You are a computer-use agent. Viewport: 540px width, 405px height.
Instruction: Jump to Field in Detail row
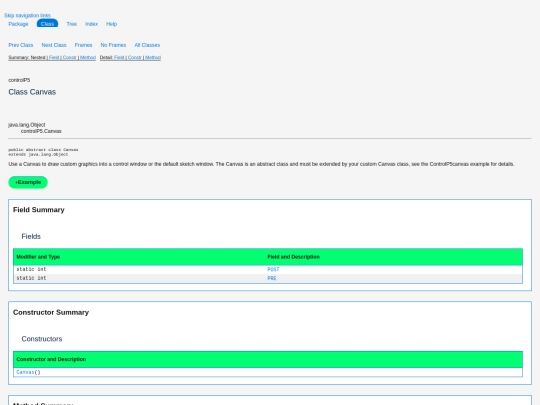[x=119, y=58]
